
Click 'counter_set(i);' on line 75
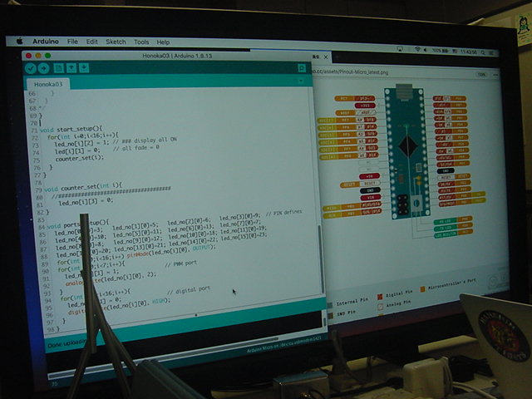tap(80, 159)
